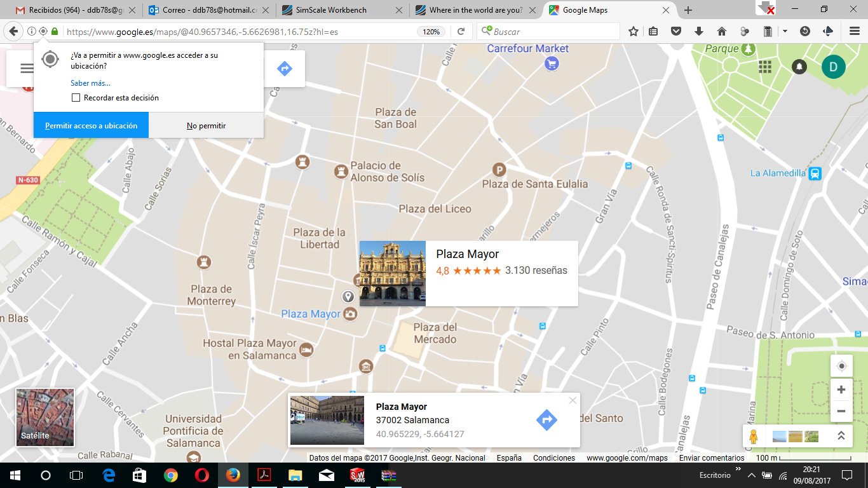Viewport: 868px width, 488px height.
Task: Save page to Pocket
Action: [x=676, y=31]
